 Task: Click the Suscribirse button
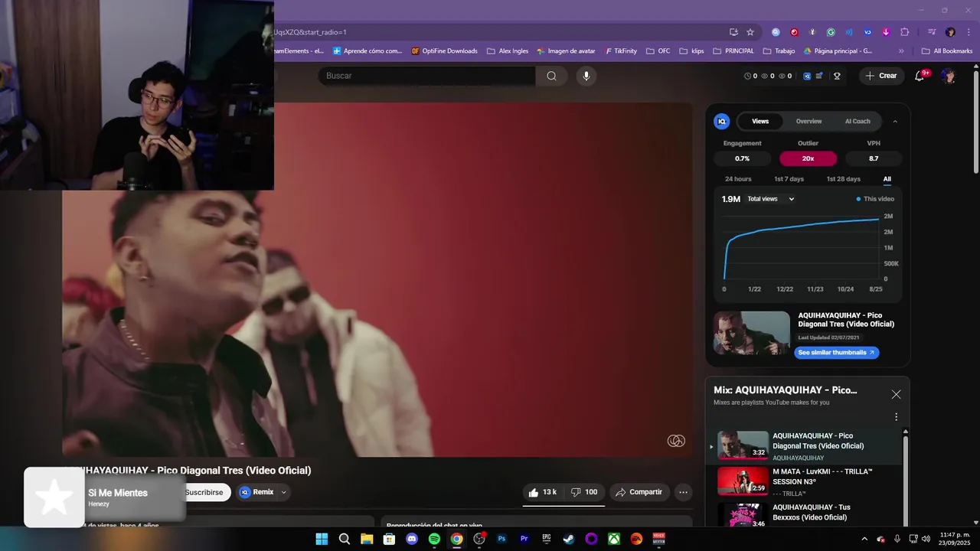pos(204,492)
